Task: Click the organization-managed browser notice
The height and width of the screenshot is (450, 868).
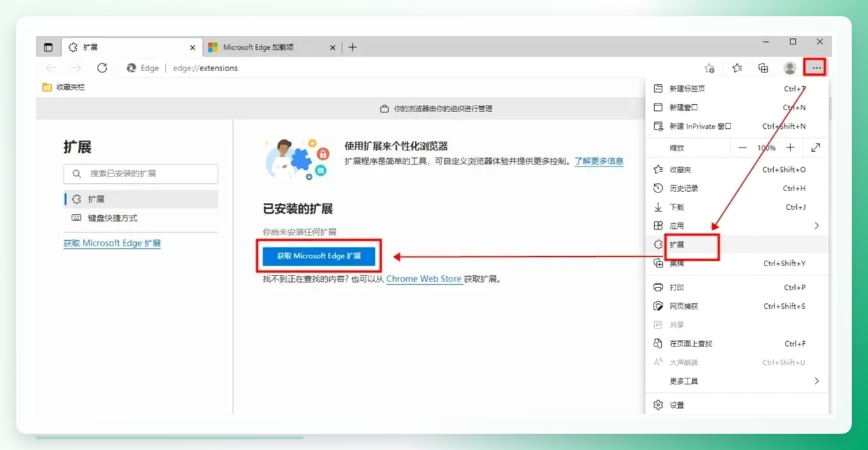Action: (436, 109)
